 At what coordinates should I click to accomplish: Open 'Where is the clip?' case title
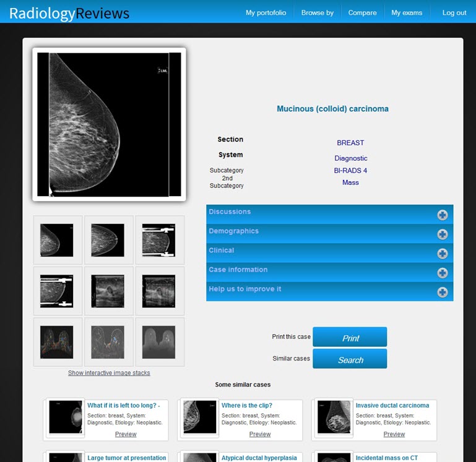click(247, 405)
